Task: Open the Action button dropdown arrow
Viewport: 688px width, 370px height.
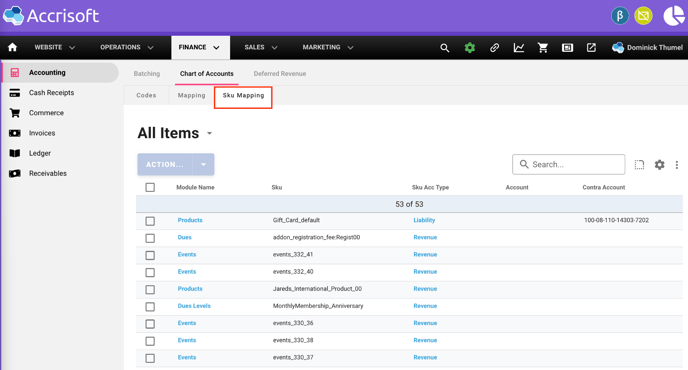Action: tap(203, 165)
